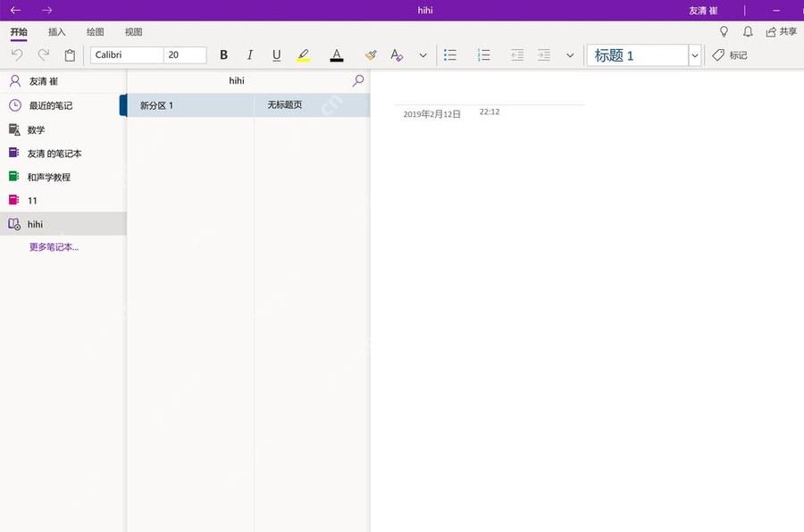Viewport: 804px width, 532px height.
Task: Click the hihi notebook header title
Action: pyautogui.click(x=237, y=80)
